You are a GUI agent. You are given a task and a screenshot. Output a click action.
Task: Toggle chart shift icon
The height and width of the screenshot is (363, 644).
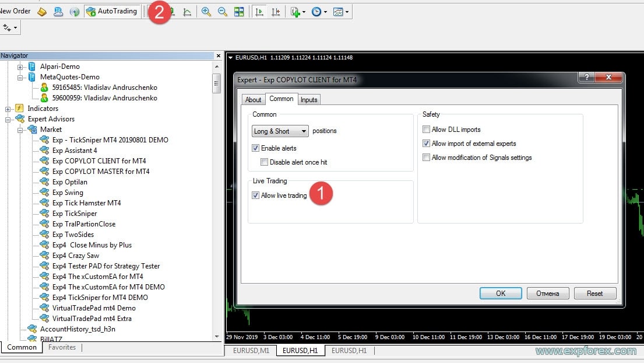(276, 12)
